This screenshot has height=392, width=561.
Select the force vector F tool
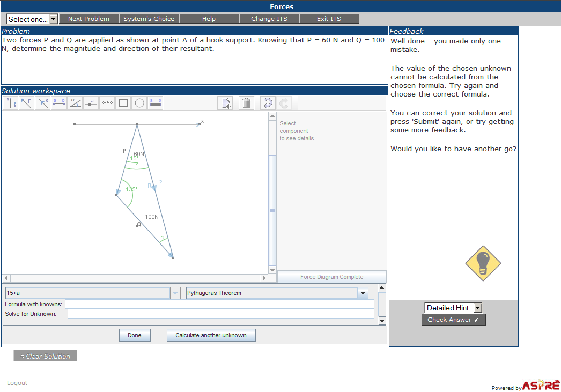[x=26, y=103]
